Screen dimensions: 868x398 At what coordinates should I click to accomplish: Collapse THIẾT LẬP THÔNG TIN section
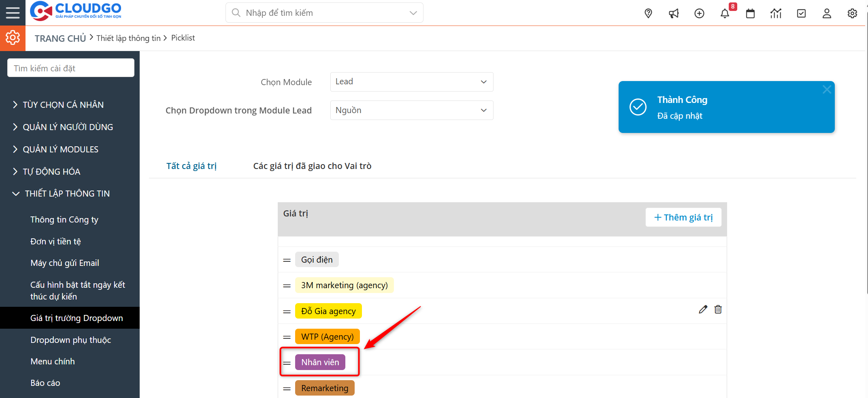click(67, 193)
